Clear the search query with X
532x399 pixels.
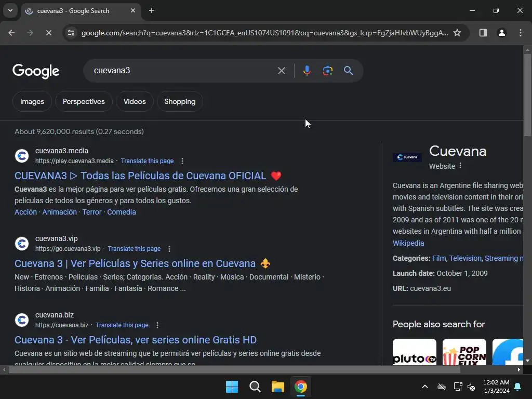coord(281,71)
